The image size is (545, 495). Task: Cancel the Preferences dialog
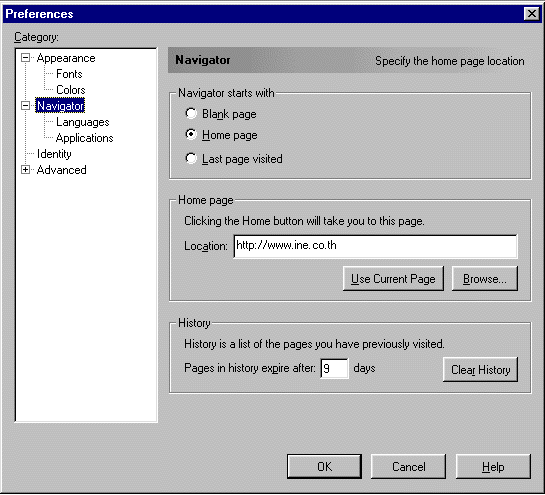pyautogui.click(x=408, y=466)
